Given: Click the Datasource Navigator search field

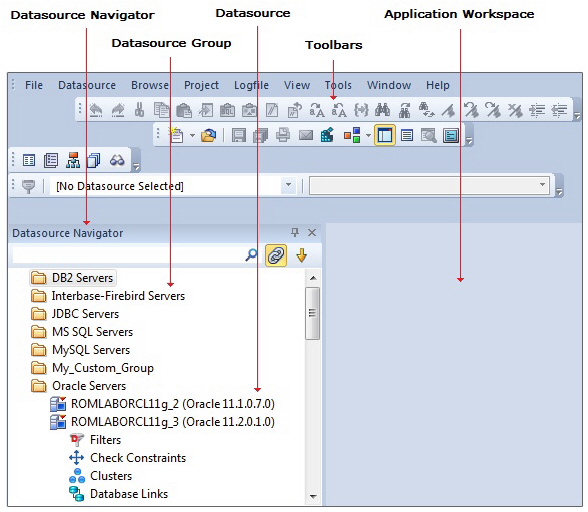Looking at the screenshot, I should [128, 255].
